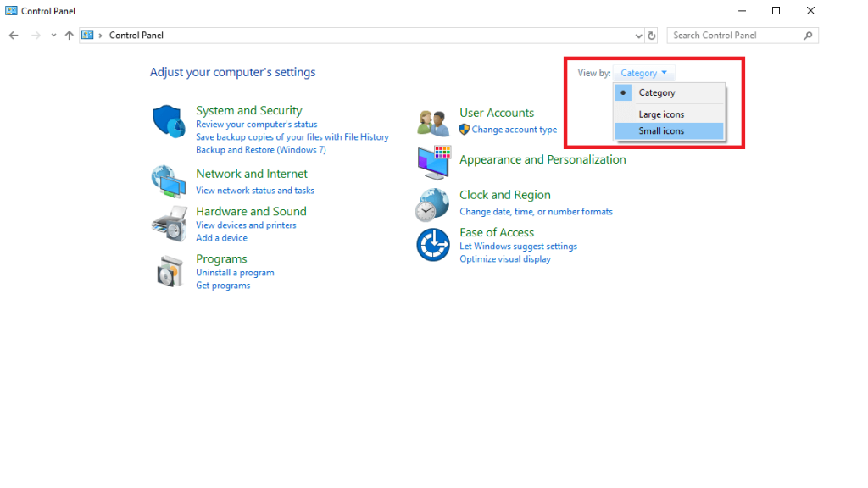Click Optimize visual display link

pyautogui.click(x=505, y=259)
